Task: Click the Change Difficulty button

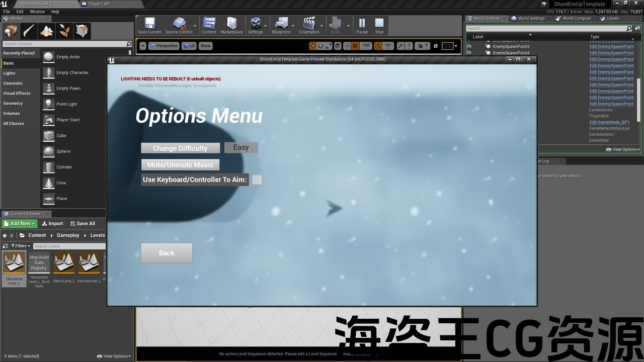Action: click(180, 148)
